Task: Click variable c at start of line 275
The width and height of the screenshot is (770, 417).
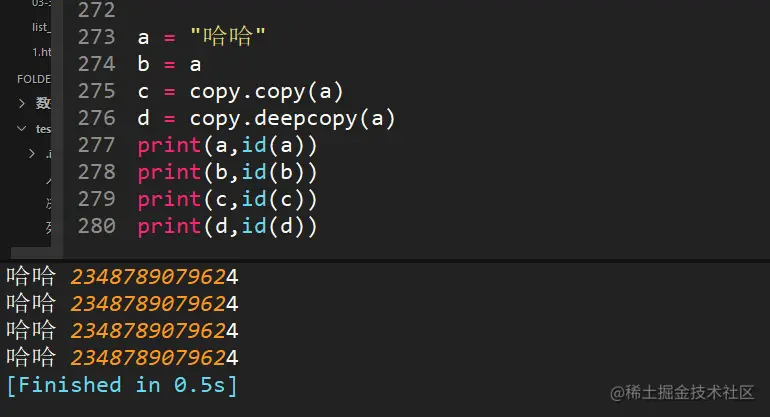Action: [143, 92]
